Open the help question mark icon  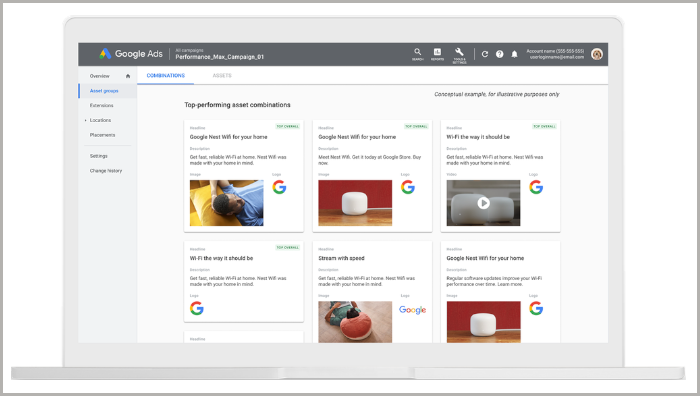coord(500,54)
